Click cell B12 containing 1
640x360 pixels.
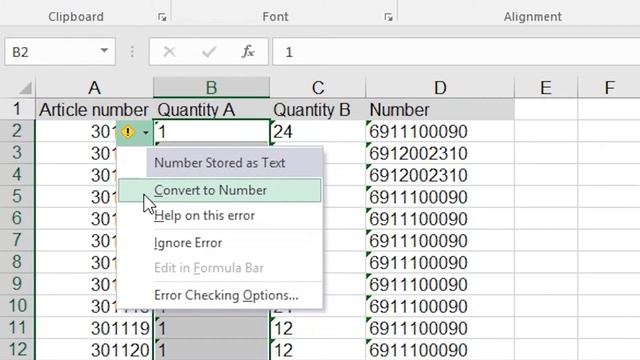[211, 350]
